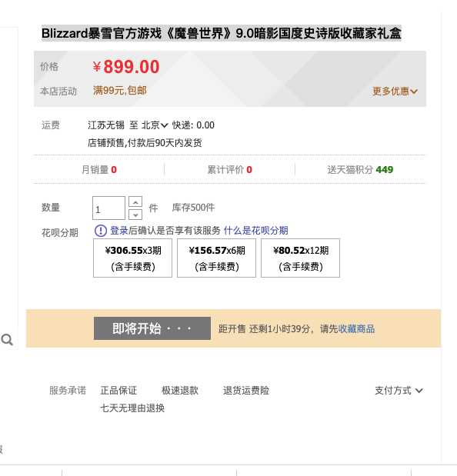
Task: Click 退货运费险 service promise
Action: tap(246, 391)
